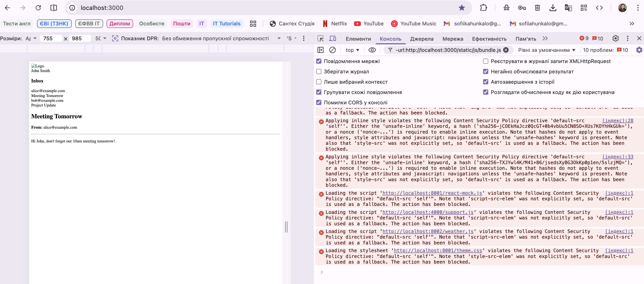
Task: Bookmark star icon in the address bar
Action: pos(461,8)
